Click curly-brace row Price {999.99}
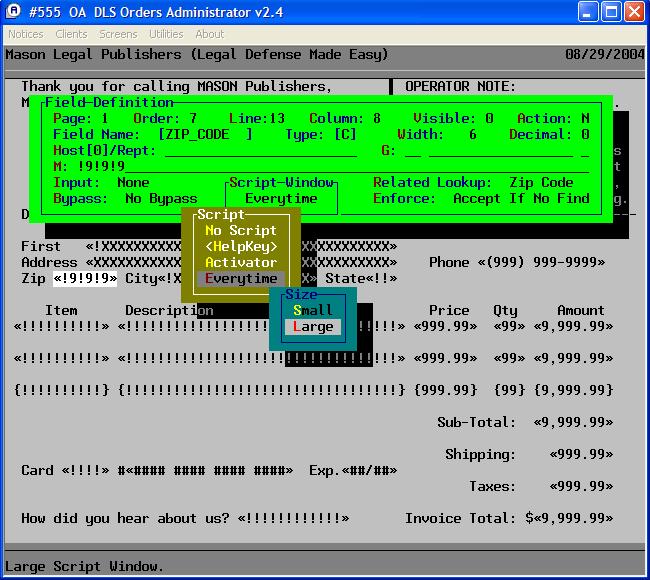650x580 pixels. [445, 390]
